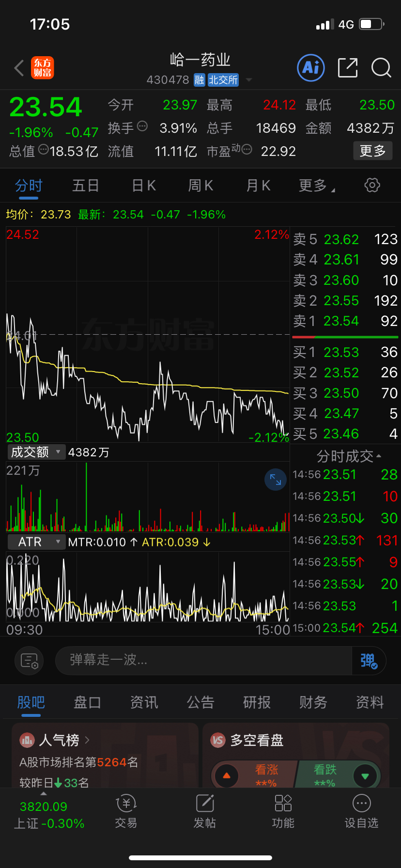401x868 pixels.
Task: Tap the share export icon
Action: tap(348, 68)
